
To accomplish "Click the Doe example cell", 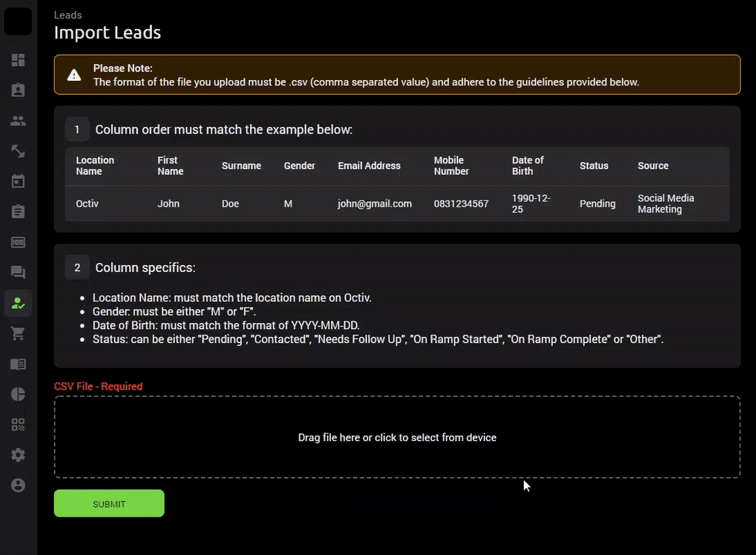I will point(230,203).
